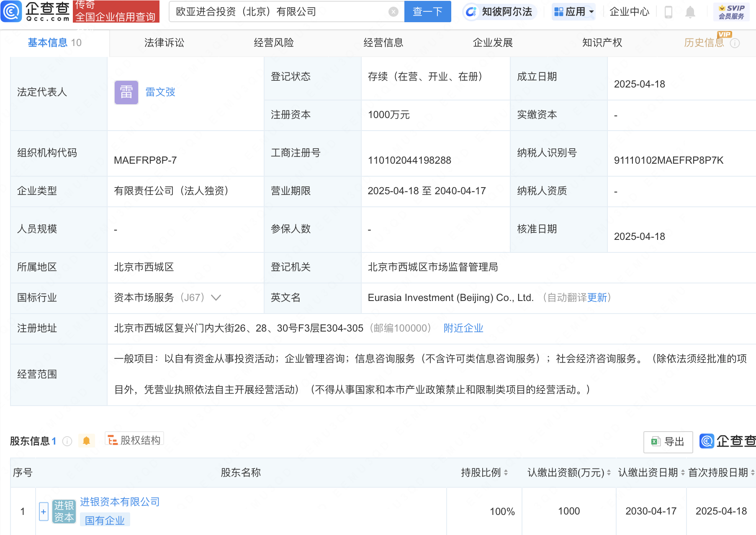Clear the search box with the X icon

[393, 12]
